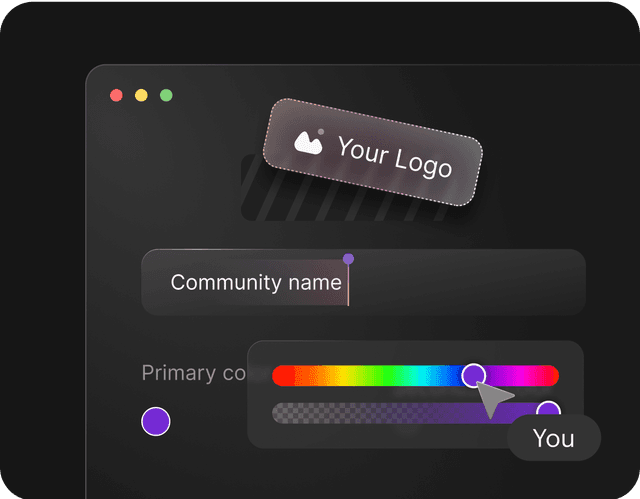This screenshot has width=640, height=499.
Task: Click the red close window dot
Action: [116, 95]
